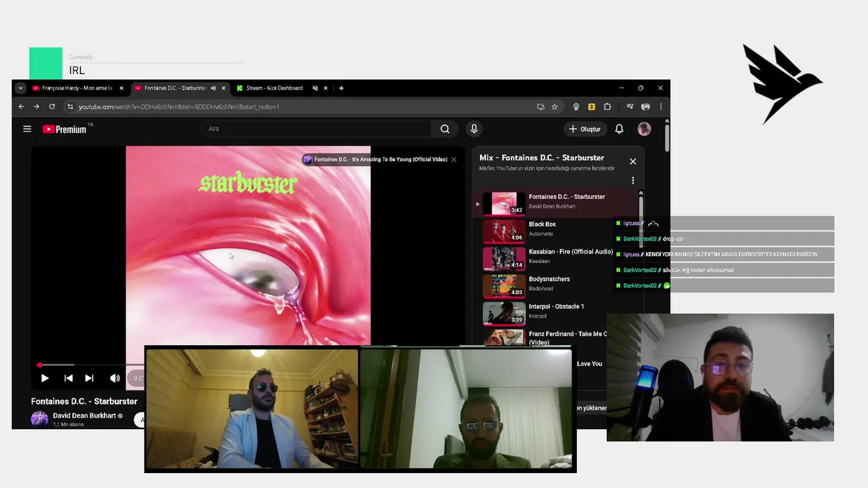
Task: Reload the page in Chrome
Action: pos(52,106)
